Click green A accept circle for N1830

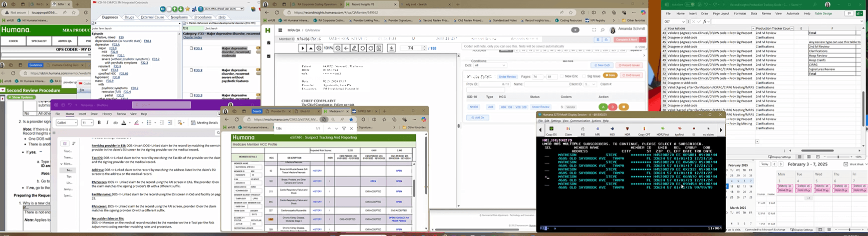pos(603,107)
